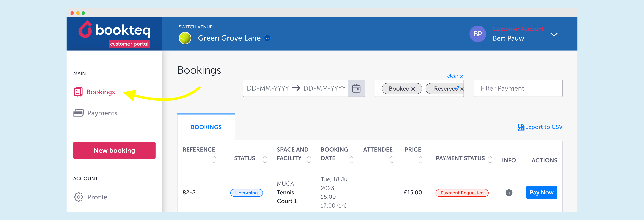Click the end date DD-MM-YYYY field
Viewport: 644px width, 220px height.
(325, 88)
